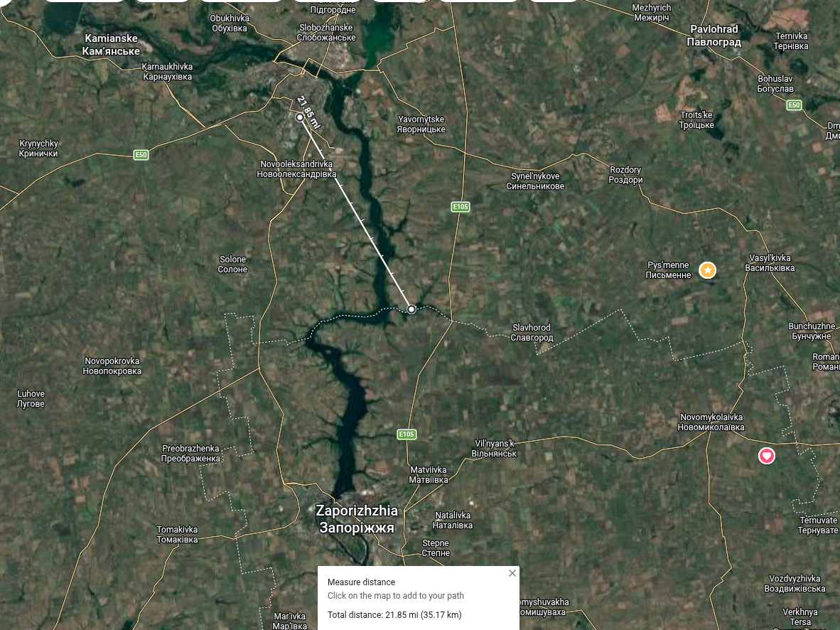Select the measurement end point on the river
This screenshot has height=630, width=840.
[x=411, y=309]
